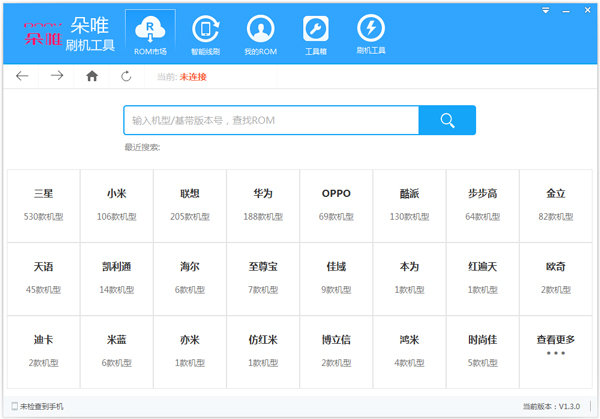Click the blue search magnifier button
Screen dimensions: 600x419
coord(447,120)
